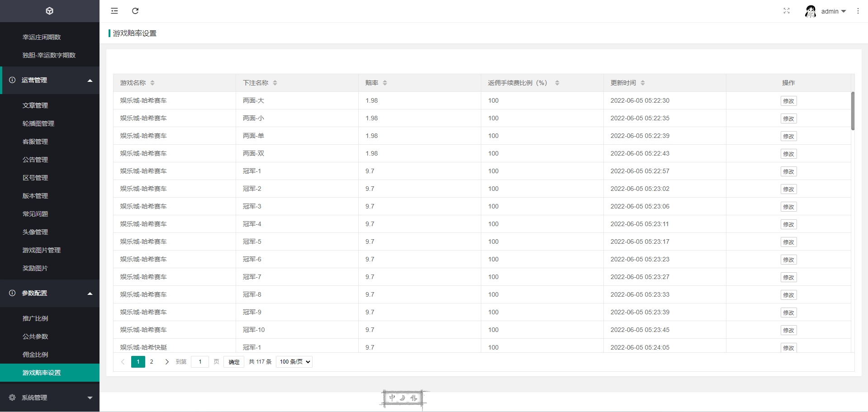Click 修改 for the 两面-大 row
The height and width of the screenshot is (412, 868).
pyautogui.click(x=788, y=101)
